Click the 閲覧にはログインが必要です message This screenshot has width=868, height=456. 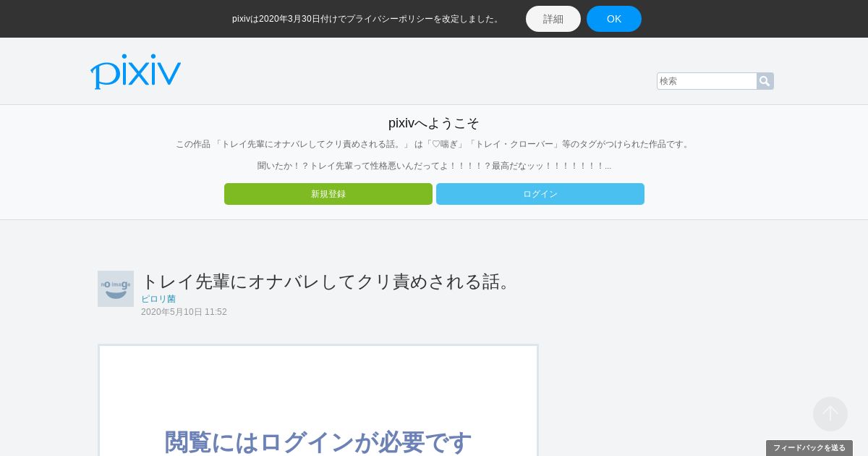(x=318, y=442)
